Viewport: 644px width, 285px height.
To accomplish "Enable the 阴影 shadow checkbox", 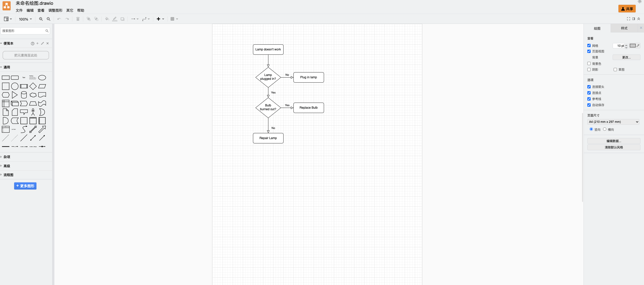I will [x=589, y=69].
